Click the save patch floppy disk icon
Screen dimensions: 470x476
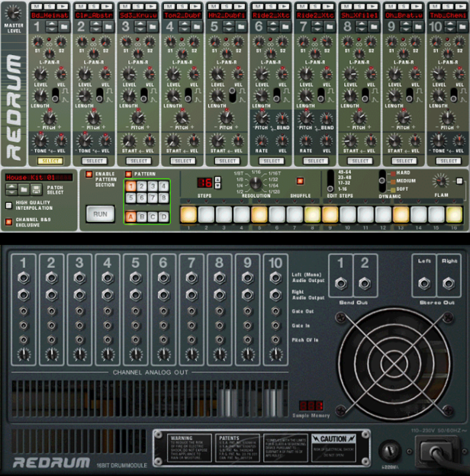[x=37, y=189]
